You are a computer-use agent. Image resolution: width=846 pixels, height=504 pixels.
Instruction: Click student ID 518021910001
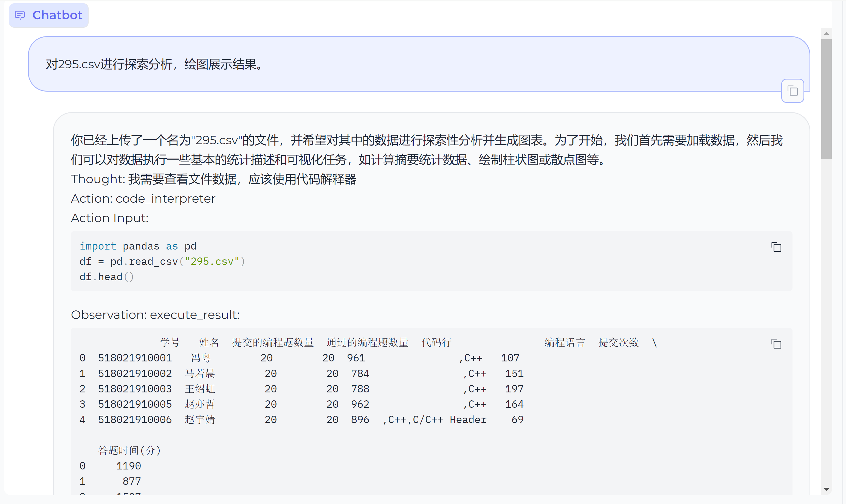pos(135,358)
